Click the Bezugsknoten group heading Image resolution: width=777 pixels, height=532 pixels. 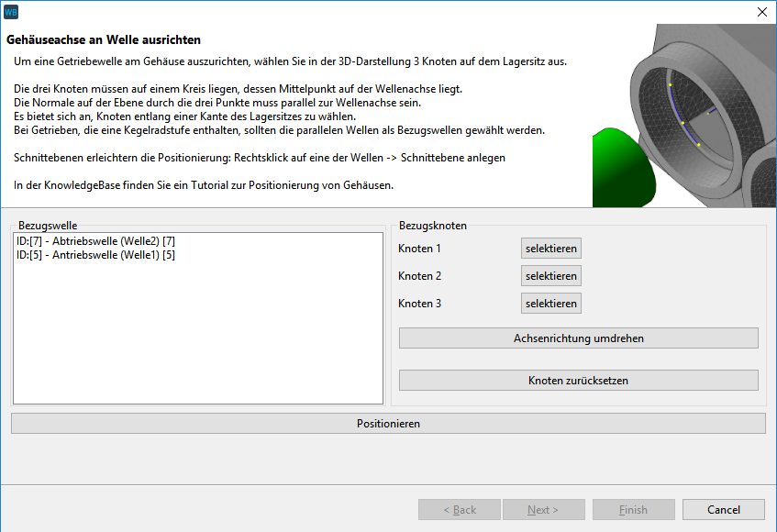click(x=433, y=226)
